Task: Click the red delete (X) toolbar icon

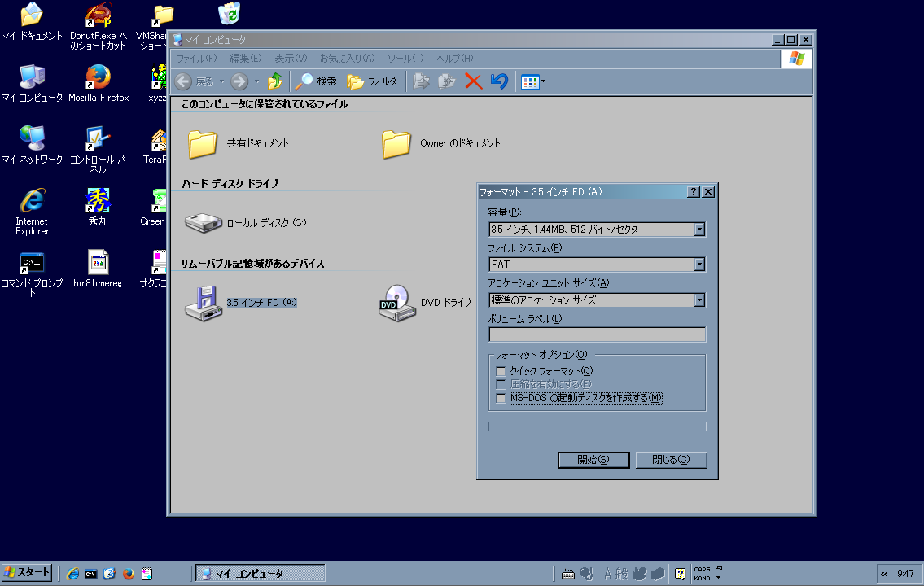Action: (x=475, y=81)
